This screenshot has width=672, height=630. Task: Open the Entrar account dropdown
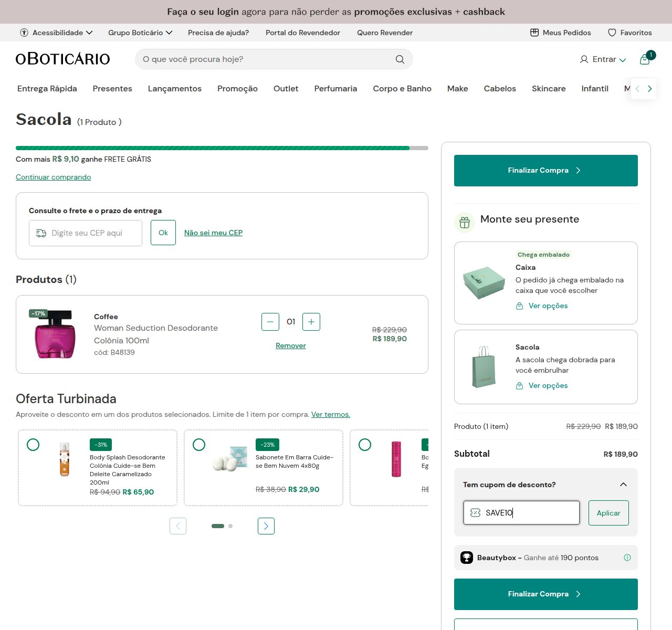coord(609,59)
